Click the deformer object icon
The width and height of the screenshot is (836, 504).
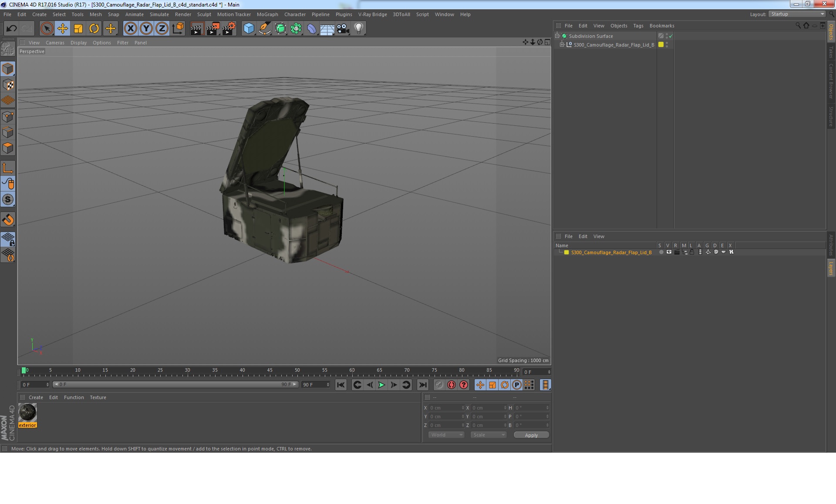[312, 29]
